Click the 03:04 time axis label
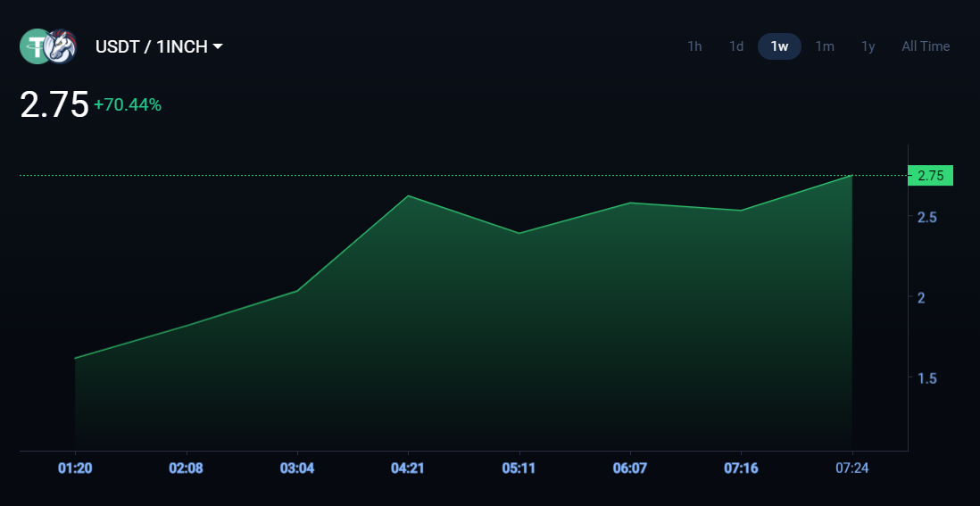Image resolution: width=980 pixels, height=506 pixels. (297, 468)
